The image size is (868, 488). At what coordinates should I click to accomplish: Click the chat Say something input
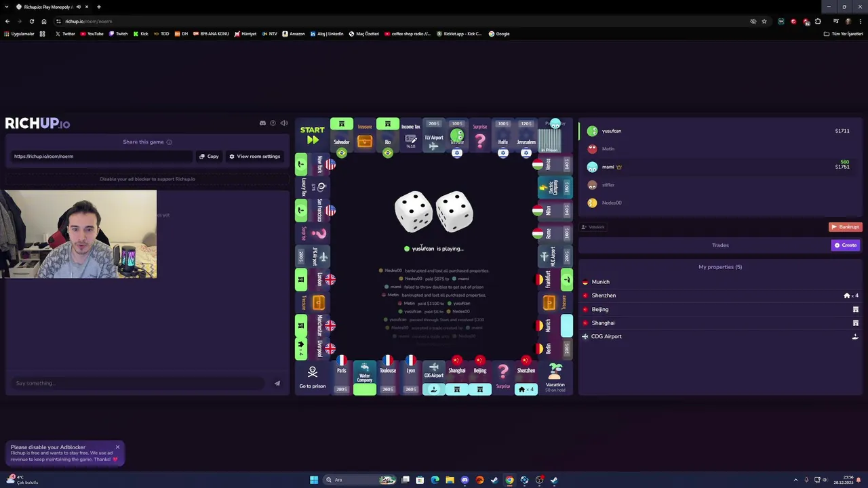[139, 383]
